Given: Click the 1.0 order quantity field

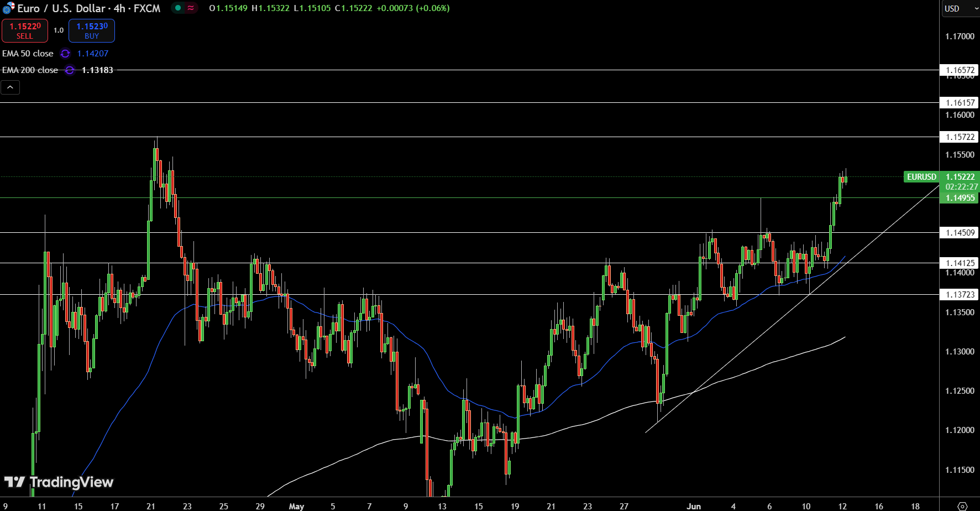Looking at the screenshot, I should tap(59, 30).
